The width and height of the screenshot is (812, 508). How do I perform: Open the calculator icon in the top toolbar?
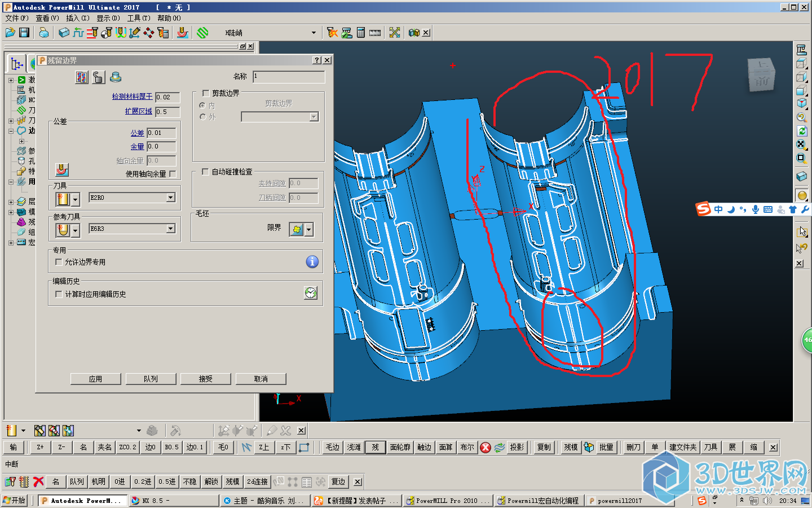click(x=361, y=33)
